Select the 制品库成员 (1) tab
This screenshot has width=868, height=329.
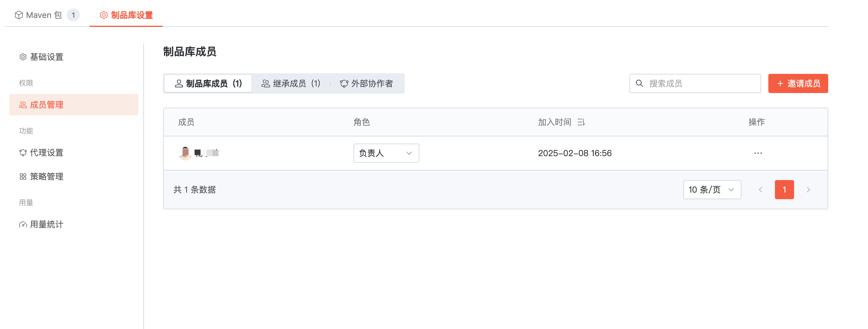click(x=208, y=83)
